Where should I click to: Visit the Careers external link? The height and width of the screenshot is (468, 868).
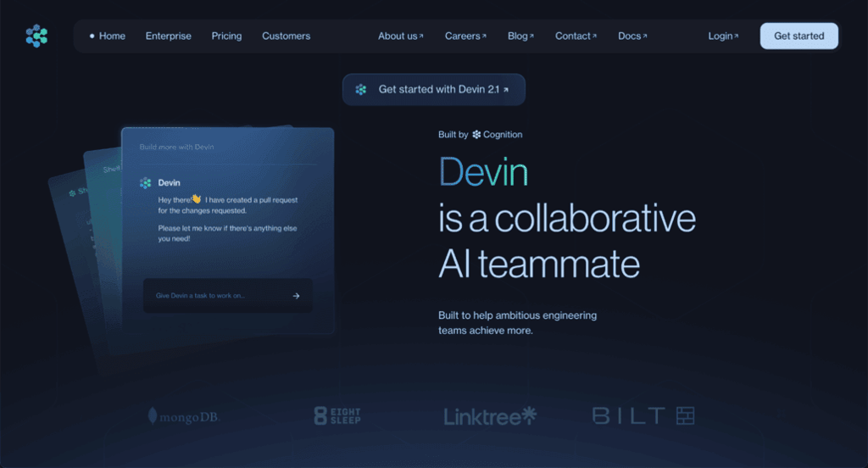click(465, 36)
